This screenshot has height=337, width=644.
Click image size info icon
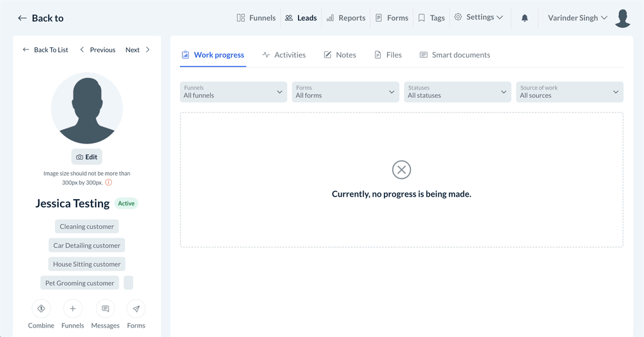109,182
